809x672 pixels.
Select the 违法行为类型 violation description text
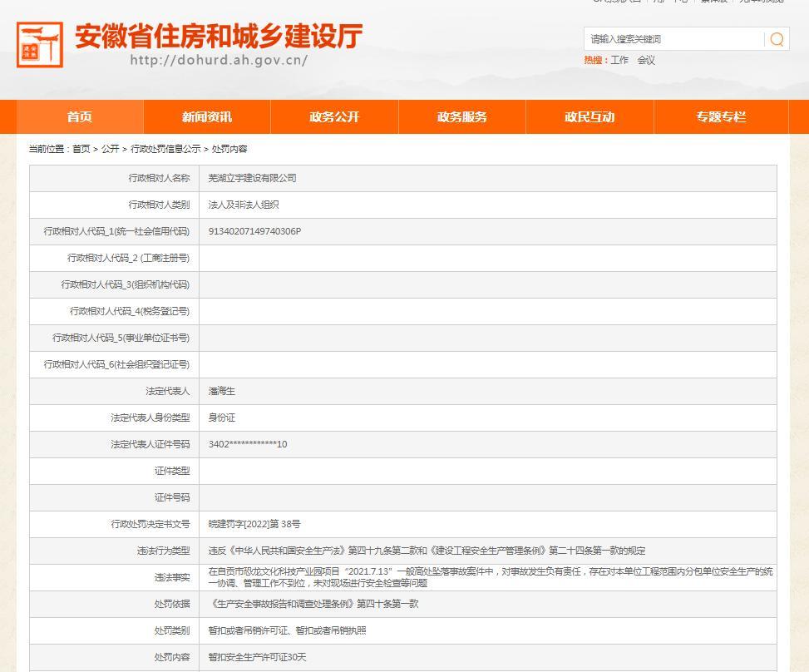427,551
